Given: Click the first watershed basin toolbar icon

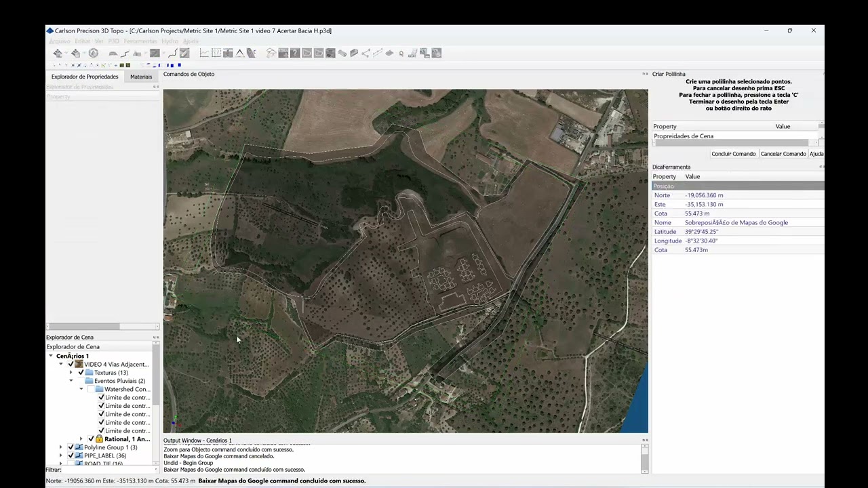Looking at the screenshot, I should pyautogui.click(x=307, y=53).
